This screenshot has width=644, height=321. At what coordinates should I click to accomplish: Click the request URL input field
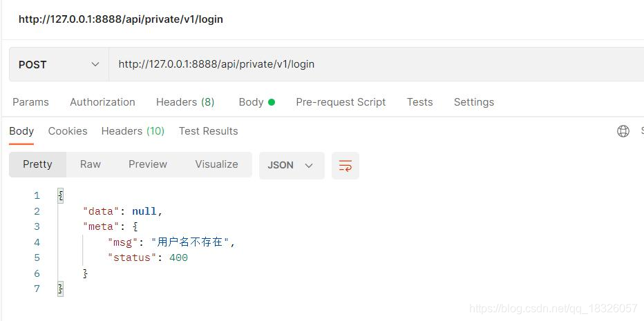[376, 64]
